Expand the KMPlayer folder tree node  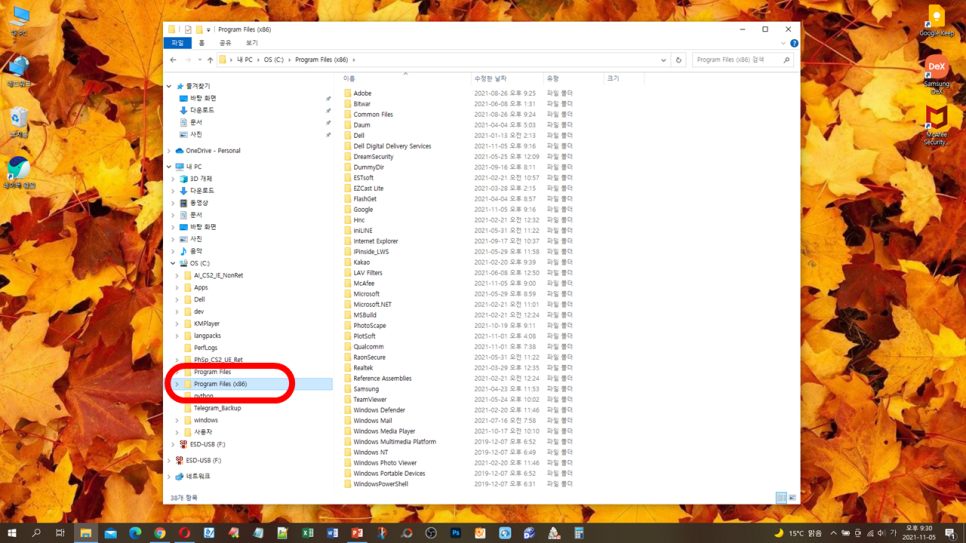[x=177, y=324]
